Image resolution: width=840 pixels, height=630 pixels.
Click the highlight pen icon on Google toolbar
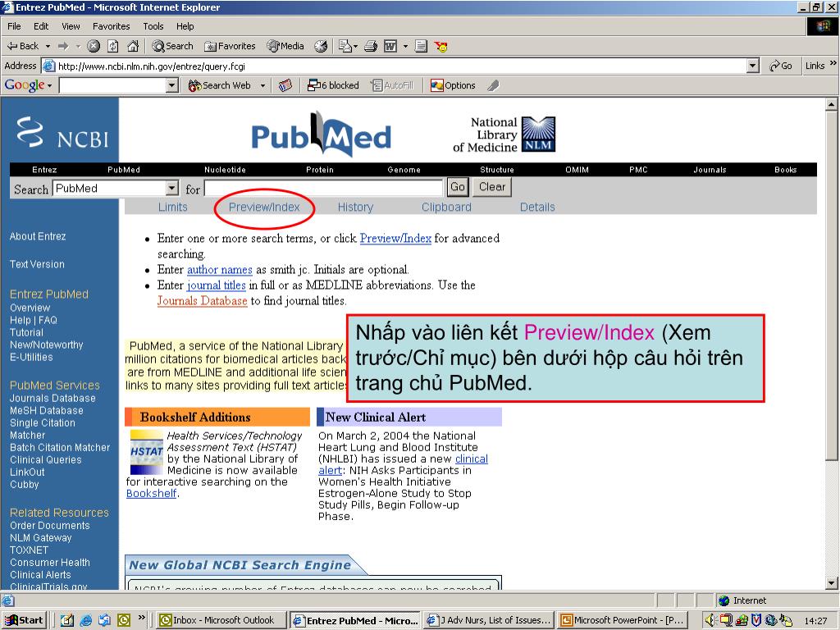point(493,85)
